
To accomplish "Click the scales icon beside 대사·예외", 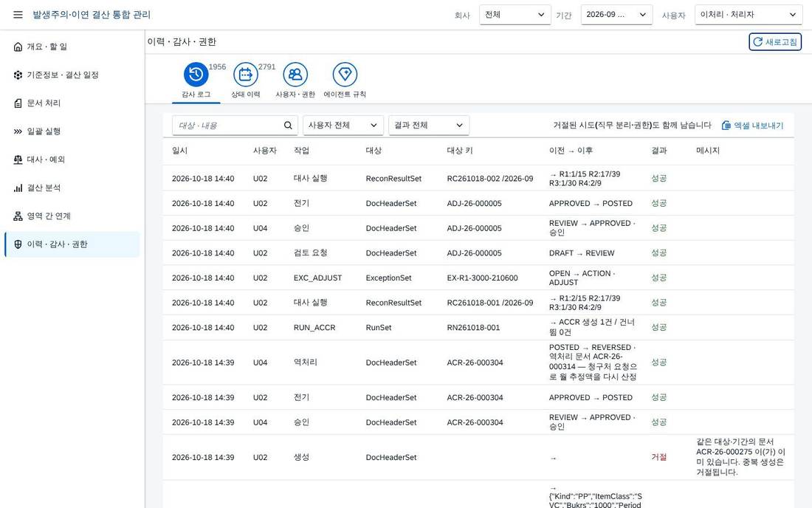I will click(18, 159).
